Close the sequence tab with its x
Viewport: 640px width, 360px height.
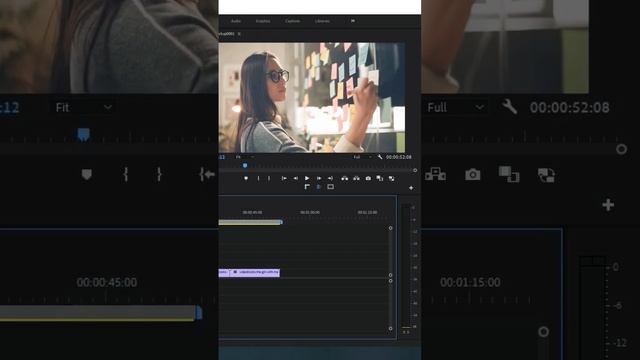tap(239, 34)
